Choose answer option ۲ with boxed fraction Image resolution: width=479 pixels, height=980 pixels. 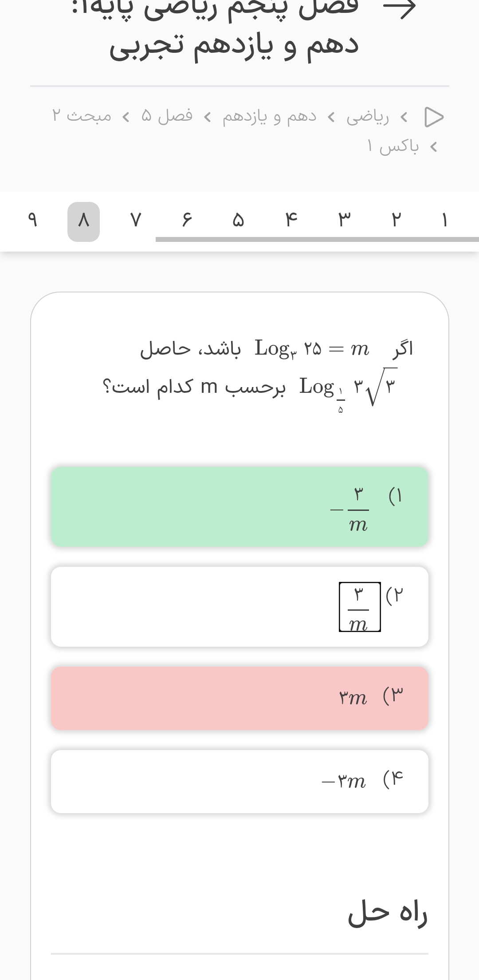point(239,606)
